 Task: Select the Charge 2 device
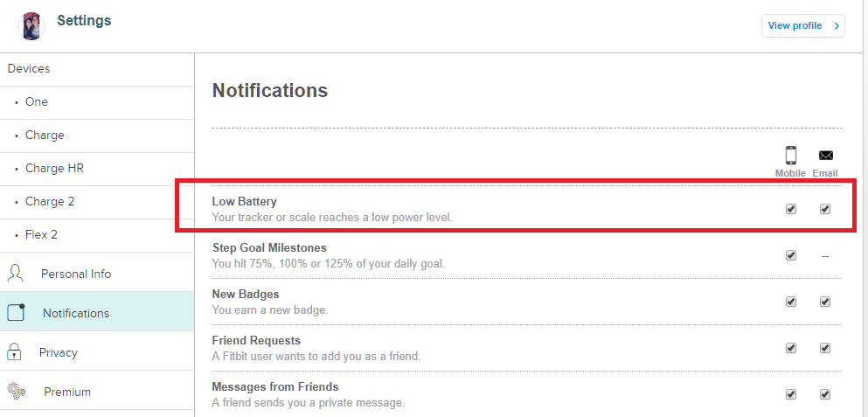50,202
